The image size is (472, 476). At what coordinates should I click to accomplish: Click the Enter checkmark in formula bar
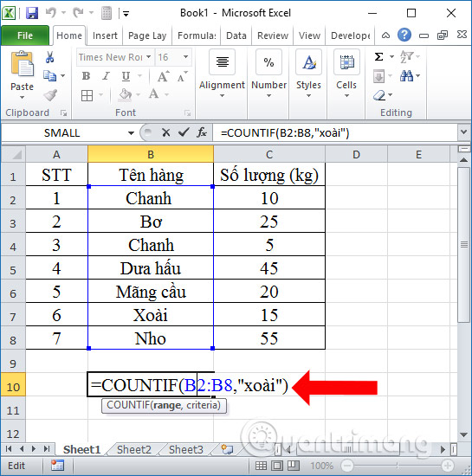point(184,132)
